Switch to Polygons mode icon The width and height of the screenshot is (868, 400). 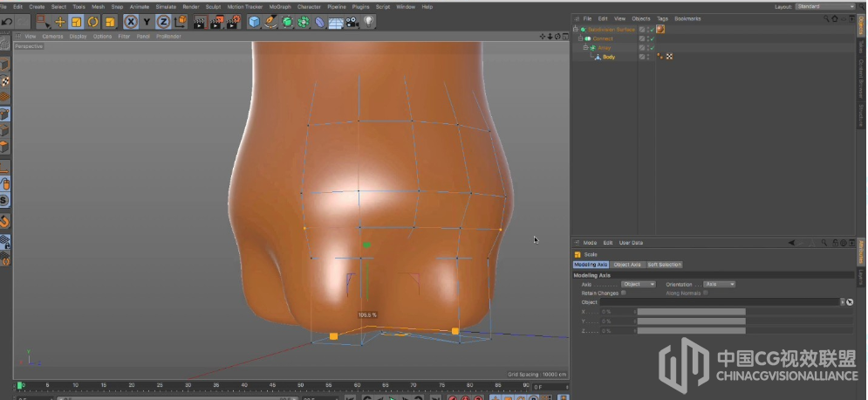pos(4,147)
